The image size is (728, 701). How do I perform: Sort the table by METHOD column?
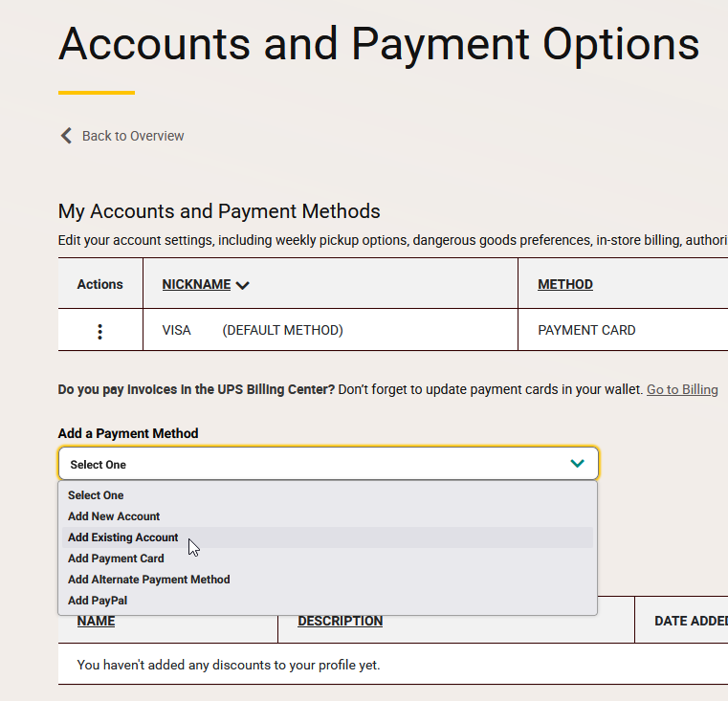(x=564, y=284)
